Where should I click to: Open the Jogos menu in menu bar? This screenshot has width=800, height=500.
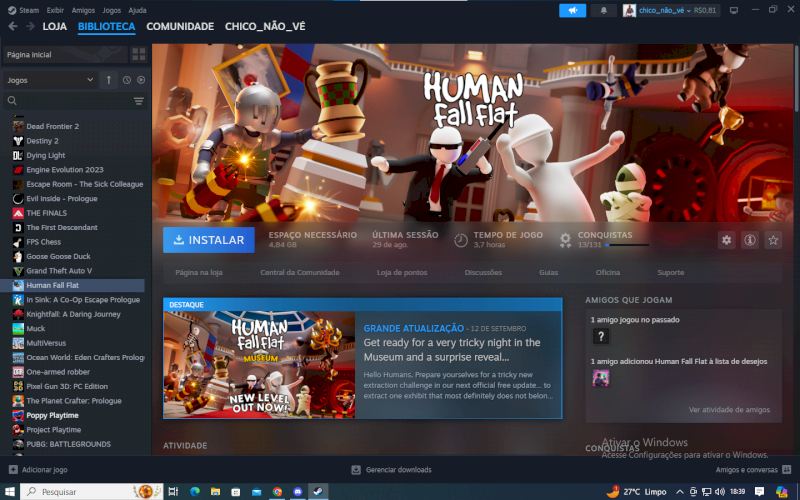[111, 10]
